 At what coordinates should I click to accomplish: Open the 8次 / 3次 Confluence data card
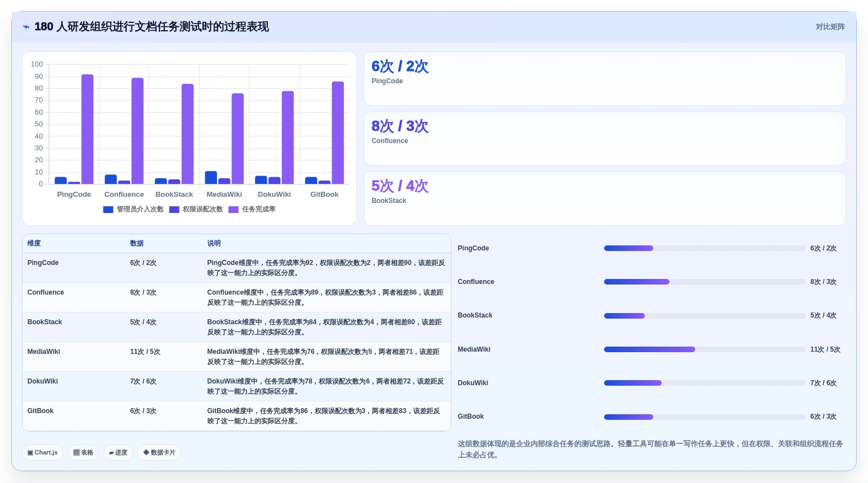pos(605,139)
